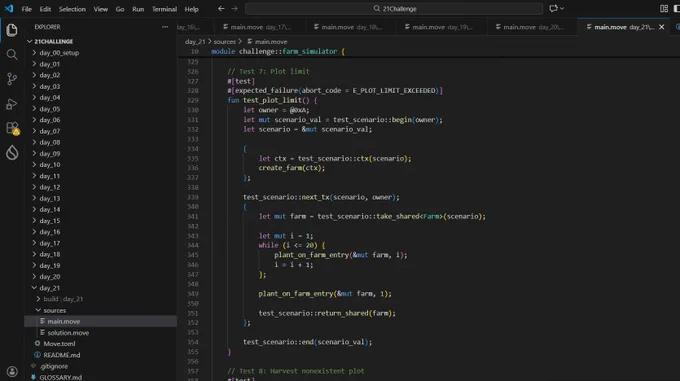This screenshot has width=680, height=381.
Task: Switch to main.move day_18 tab
Action: tap(348, 27)
